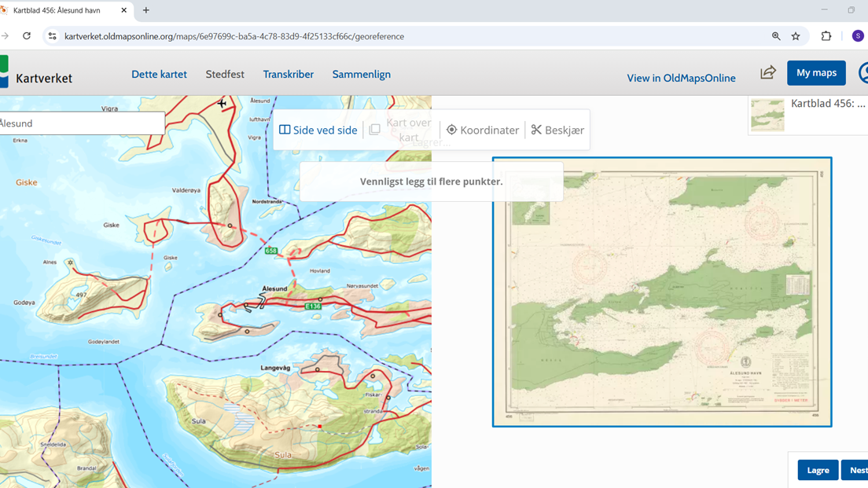Enable Side ved side view
Viewport: 868px width, 488px height.
[318, 130]
